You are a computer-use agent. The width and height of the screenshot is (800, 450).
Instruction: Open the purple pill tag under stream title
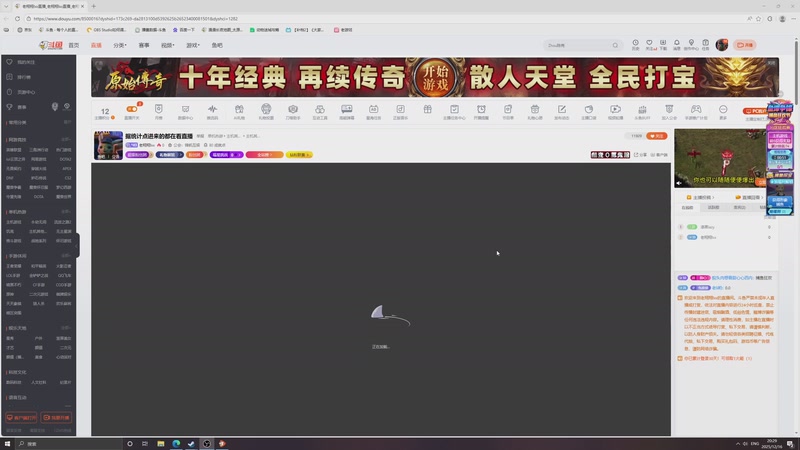tap(138, 155)
